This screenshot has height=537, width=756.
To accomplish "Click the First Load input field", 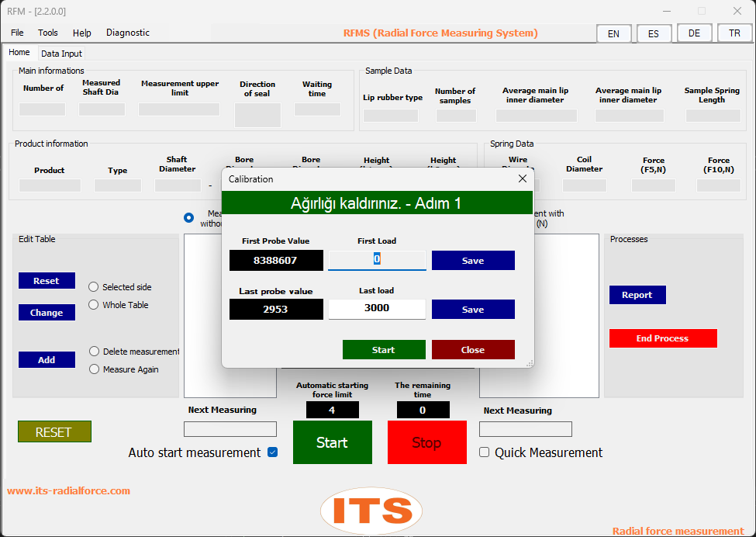I will click(x=377, y=259).
